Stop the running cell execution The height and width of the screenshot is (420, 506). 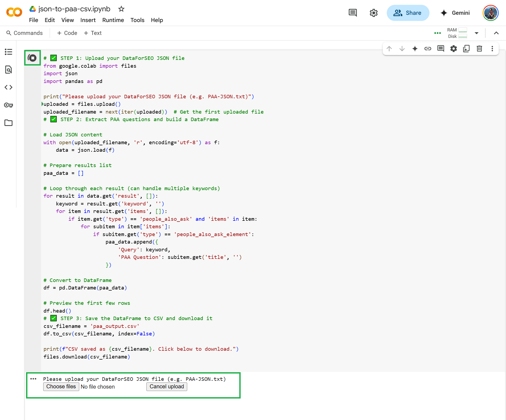tap(32, 58)
